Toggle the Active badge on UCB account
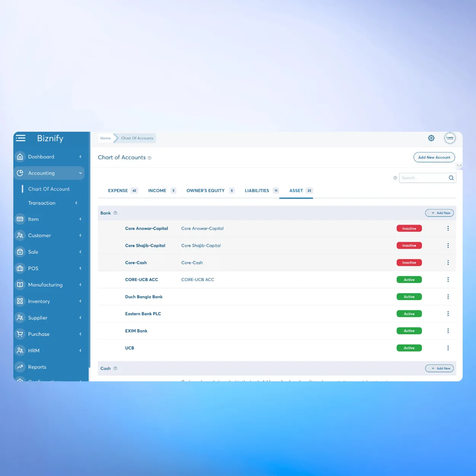The height and width of the screenshot is (476, 476). pos(409,348)
